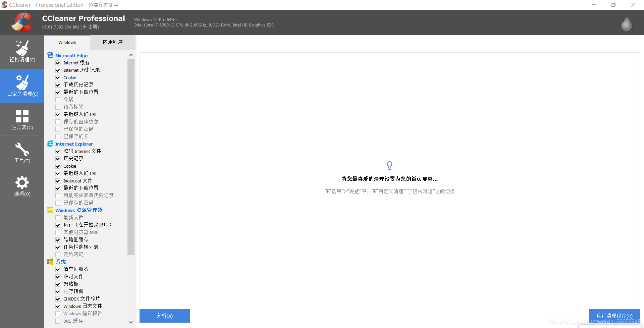Image resolution: width=644 pixels, height=328 pixels.
Task: Toggle the Edge 下载历史记录 checkbox
Action: click(58, 85)
